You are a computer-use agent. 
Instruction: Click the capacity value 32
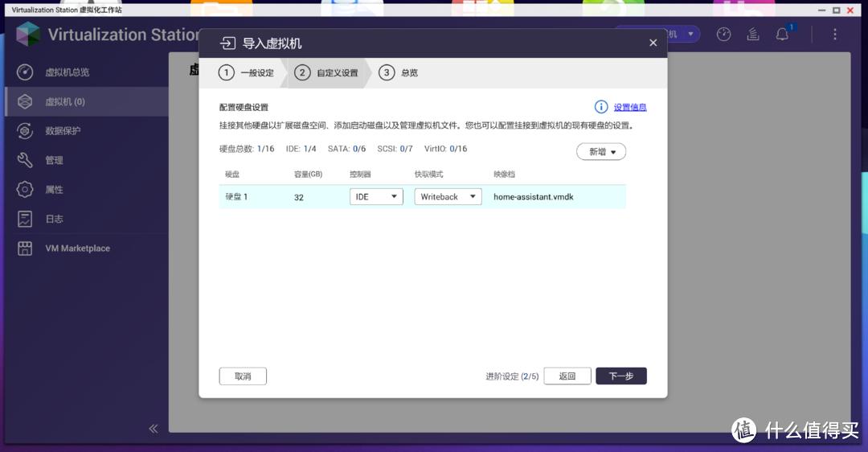[x=299, y=197]
